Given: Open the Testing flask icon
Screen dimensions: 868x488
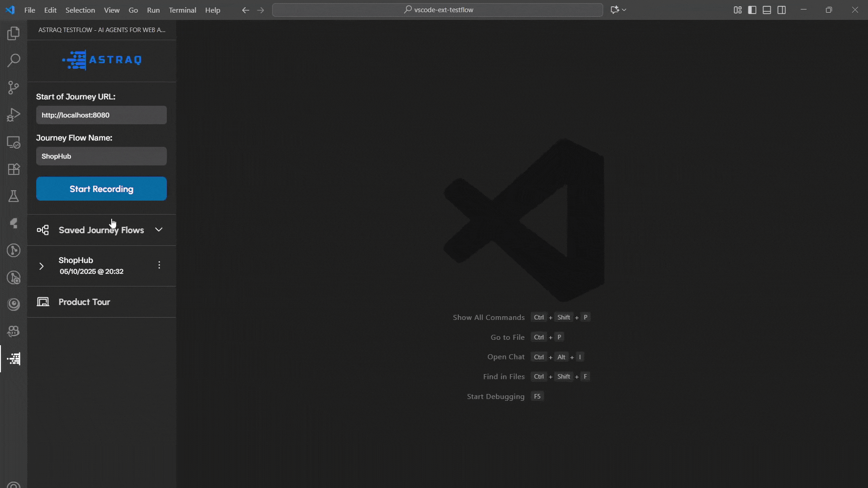Looking at the screenshot, I should pos(14,196).
